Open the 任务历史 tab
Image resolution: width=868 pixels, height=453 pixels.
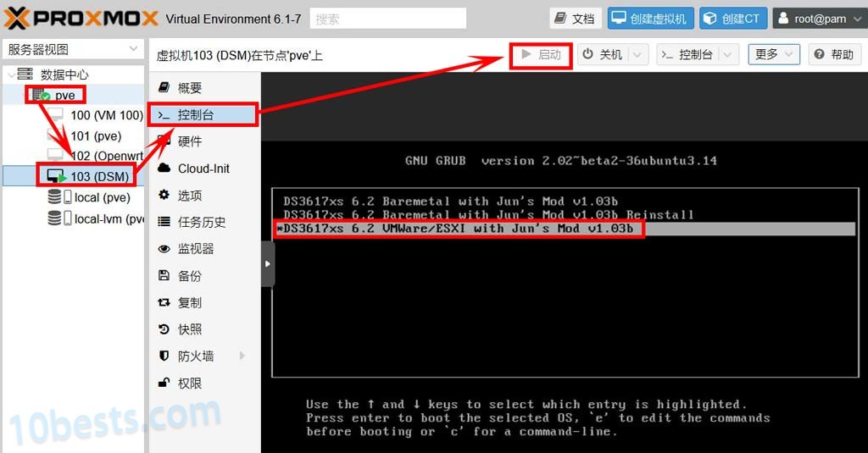click(x=202, y=222)
